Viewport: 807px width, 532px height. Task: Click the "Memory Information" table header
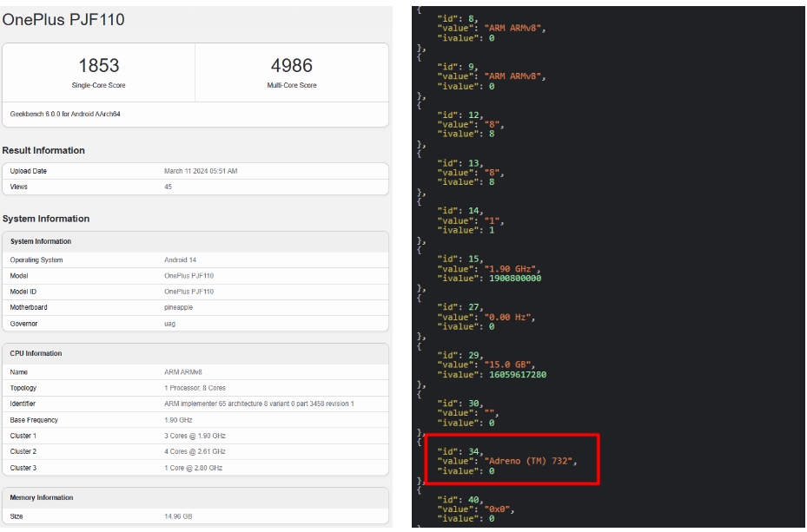[42, 498]
